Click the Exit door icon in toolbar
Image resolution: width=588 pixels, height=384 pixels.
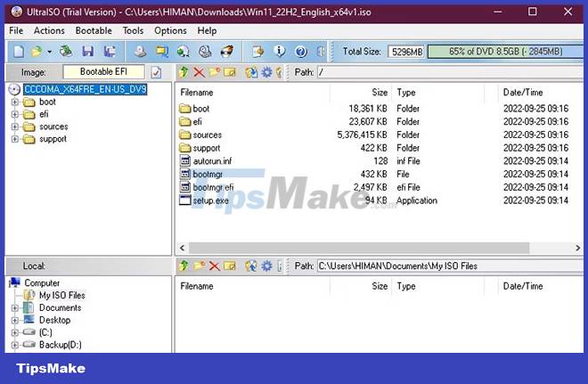pyautogui.click(x=321, y=52)
